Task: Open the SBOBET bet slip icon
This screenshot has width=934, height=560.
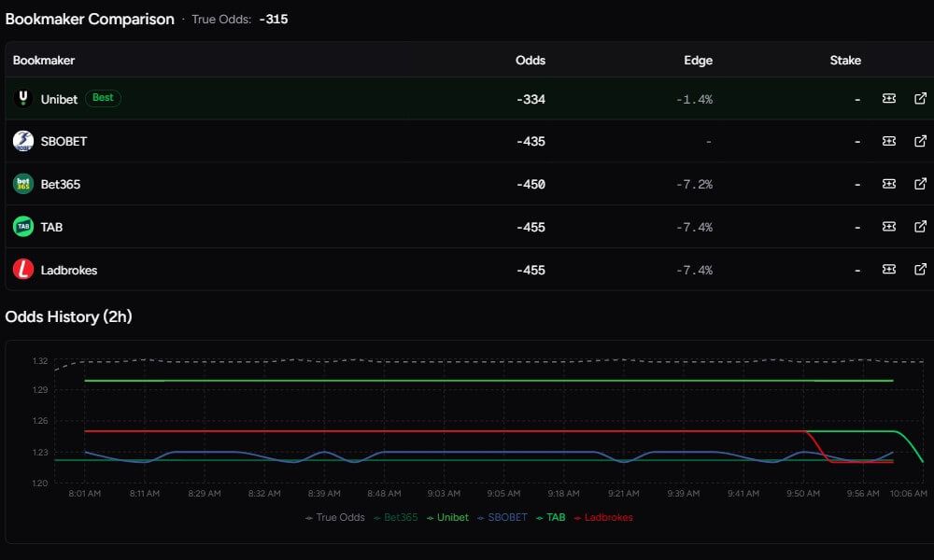Action: (888, 141)
